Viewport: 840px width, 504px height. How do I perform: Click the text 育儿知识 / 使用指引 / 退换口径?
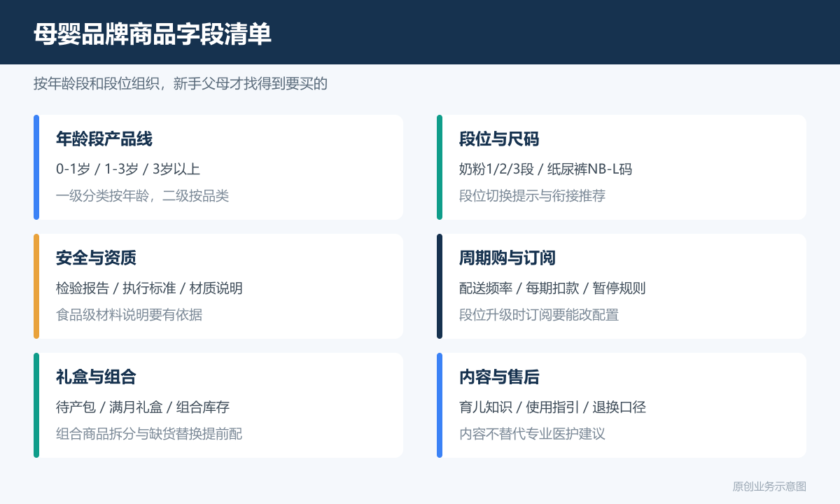pyautogui.click(x=552, y=407)
